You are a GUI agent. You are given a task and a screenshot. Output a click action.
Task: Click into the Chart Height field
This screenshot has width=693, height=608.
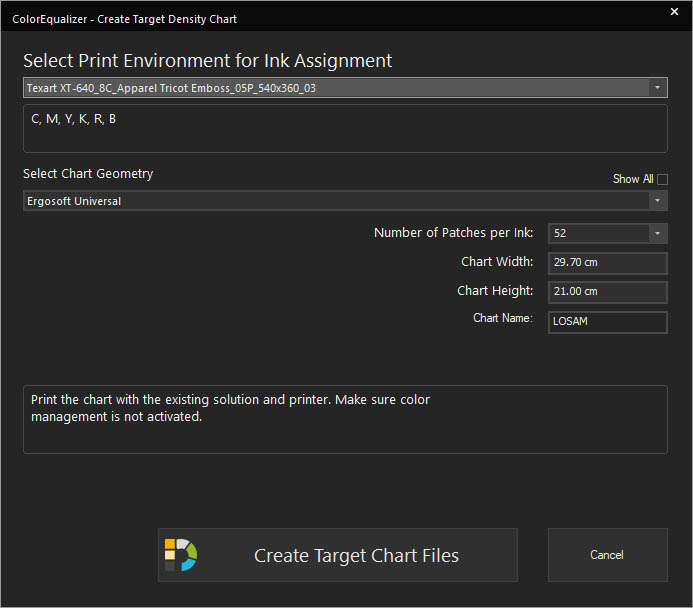[x=608, y=292]
